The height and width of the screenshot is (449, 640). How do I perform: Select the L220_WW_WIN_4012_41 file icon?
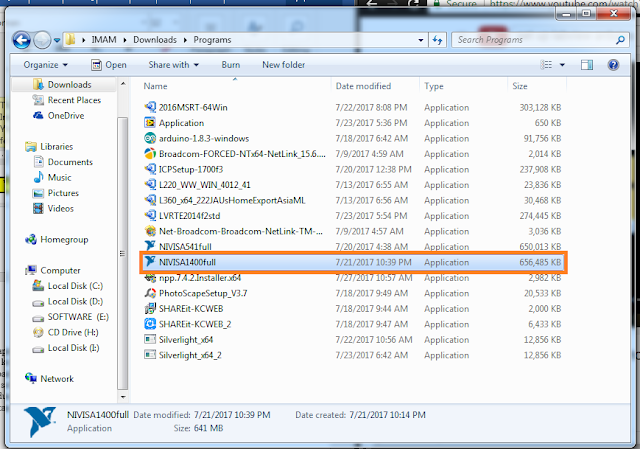150,184
